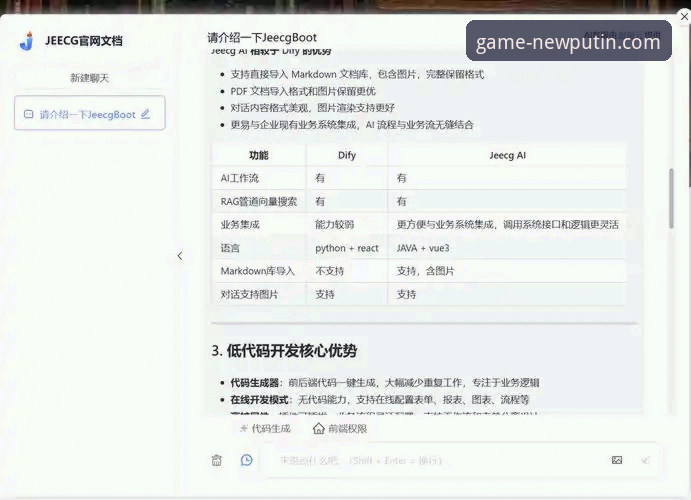The image size is (691, 500).
Task: Click the home icon beside 前端权限
Action: [x=318, y=428]
